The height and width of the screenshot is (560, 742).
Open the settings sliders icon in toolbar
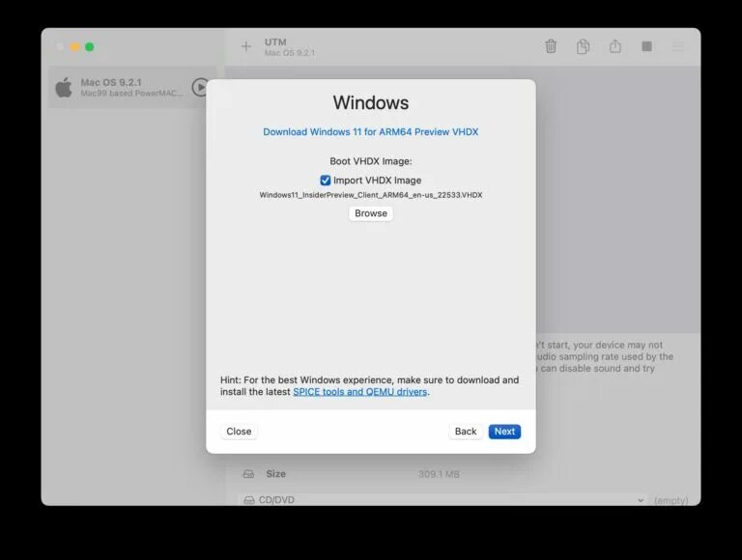pos(678,46)
